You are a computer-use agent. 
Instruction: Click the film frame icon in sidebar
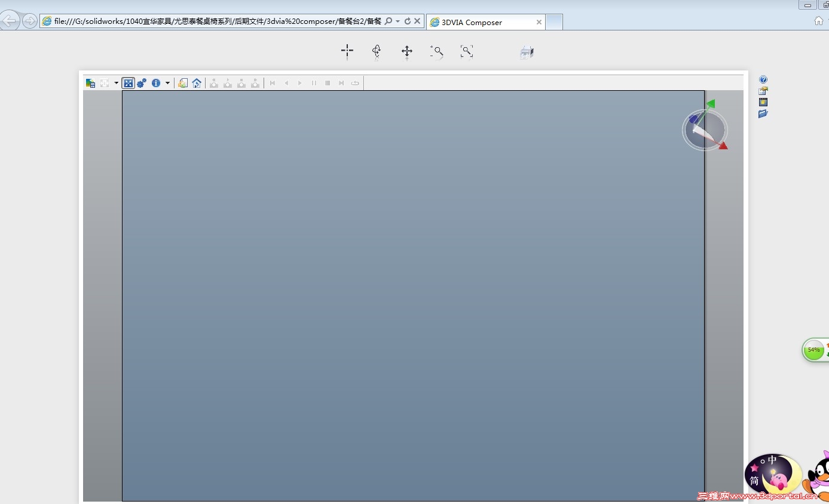[x=763, y=102]
